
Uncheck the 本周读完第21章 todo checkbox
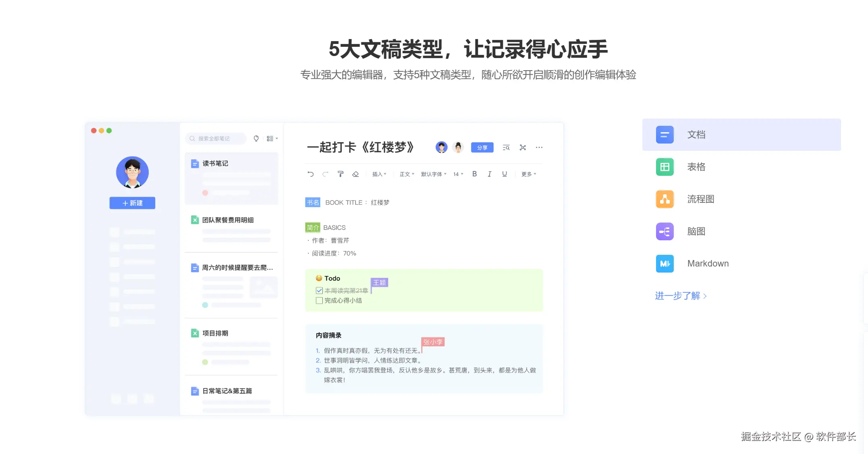[319, 290]
